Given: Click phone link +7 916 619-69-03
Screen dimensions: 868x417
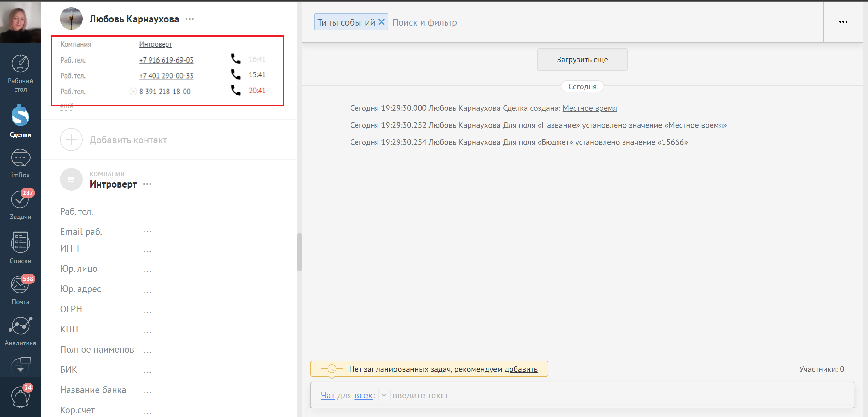Looking at the screenshot, I should 166,60.
